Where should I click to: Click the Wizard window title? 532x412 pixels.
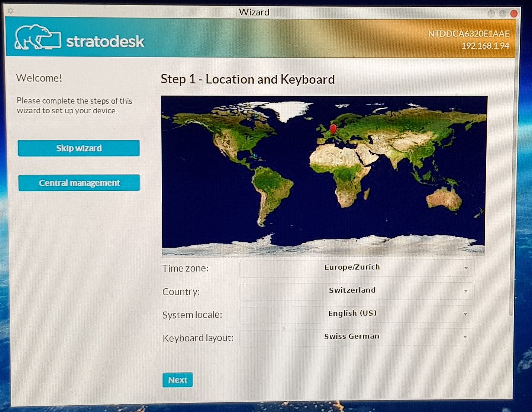tap(254, 12)
